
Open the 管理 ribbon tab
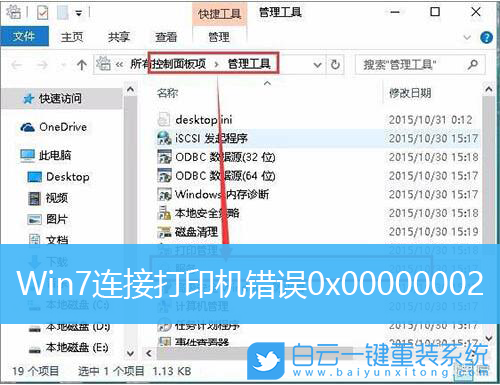click(219, 37)
